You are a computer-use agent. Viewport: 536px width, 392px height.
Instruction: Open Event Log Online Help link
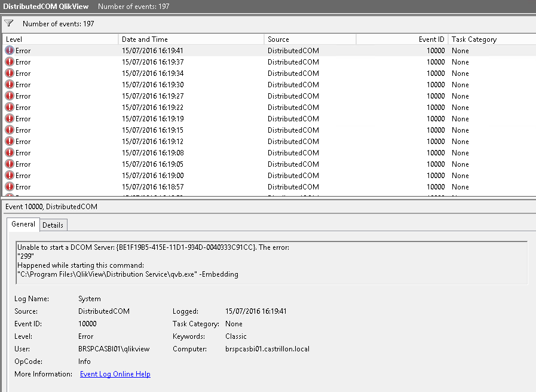point(115,374)
